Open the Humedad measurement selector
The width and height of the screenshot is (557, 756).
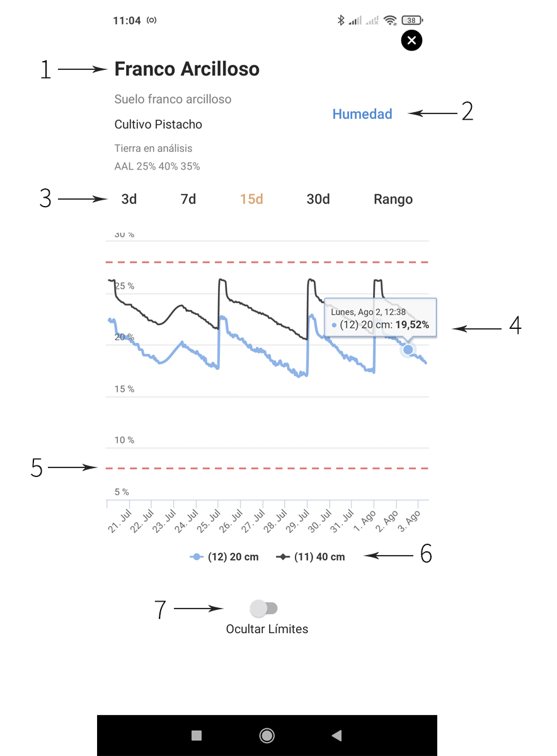(x=362, y=114)
